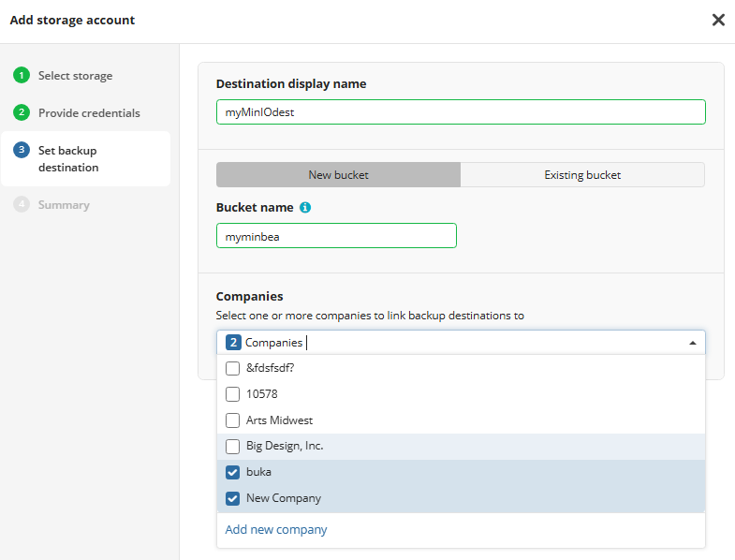Uncheck the buka company
The width and height of the screenshot is (735, 560).
(x=233, y=472)
